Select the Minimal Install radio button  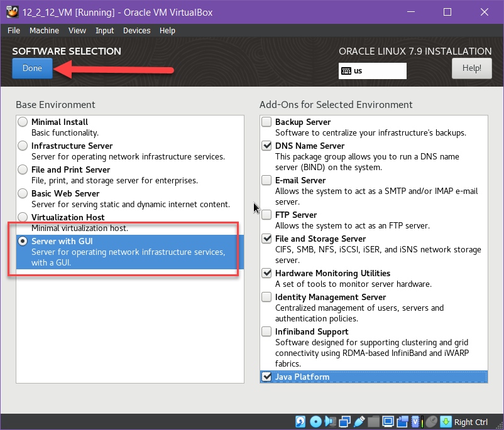click(x=23, y=122)
